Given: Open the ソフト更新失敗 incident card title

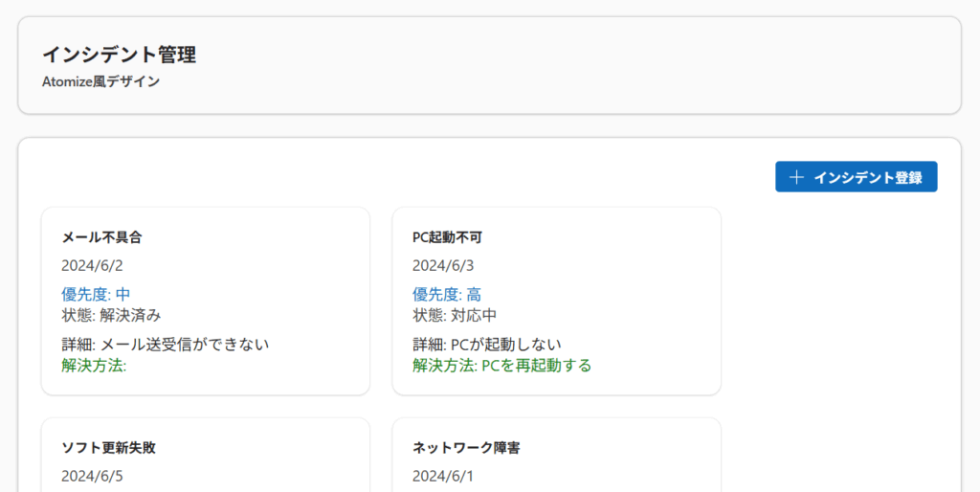Looking at the screenshot, I should [108, 448].
